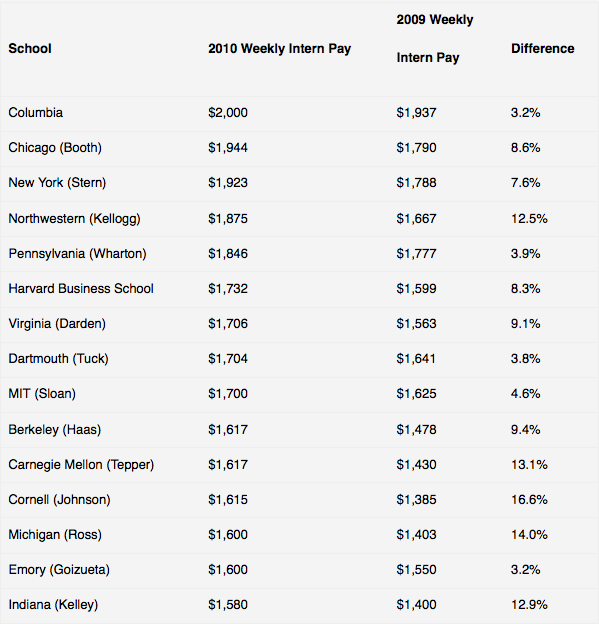This screenshot has width=599, height=624.
Task: Select Carnegie Mellon (Tepper) school name
Action: (x=81, y=464)
